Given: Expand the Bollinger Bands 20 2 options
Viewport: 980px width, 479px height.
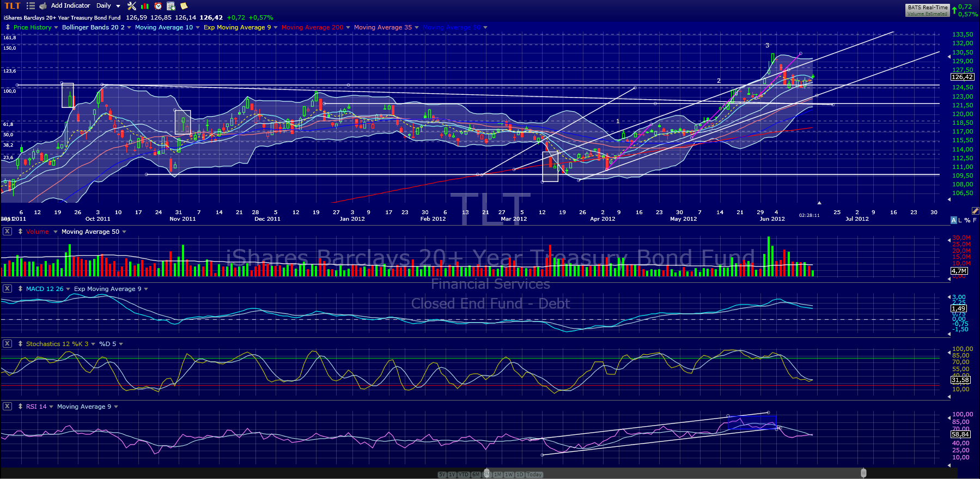Looking at the screenshot, I should (x=129, y=27).
